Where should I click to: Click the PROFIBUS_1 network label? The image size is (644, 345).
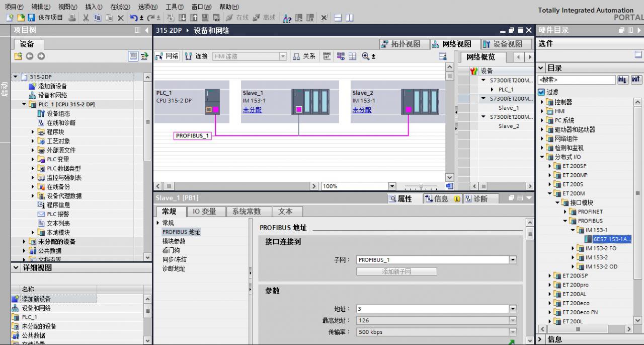point(192,135)
